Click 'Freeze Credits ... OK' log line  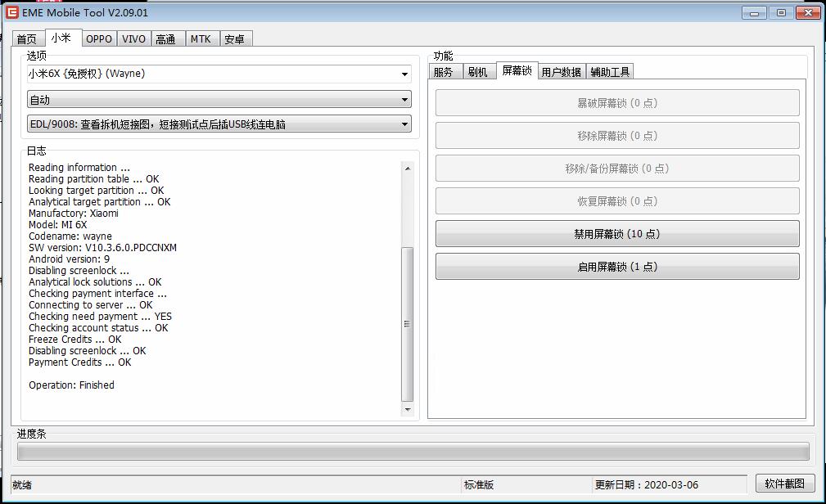pos(74,340)
